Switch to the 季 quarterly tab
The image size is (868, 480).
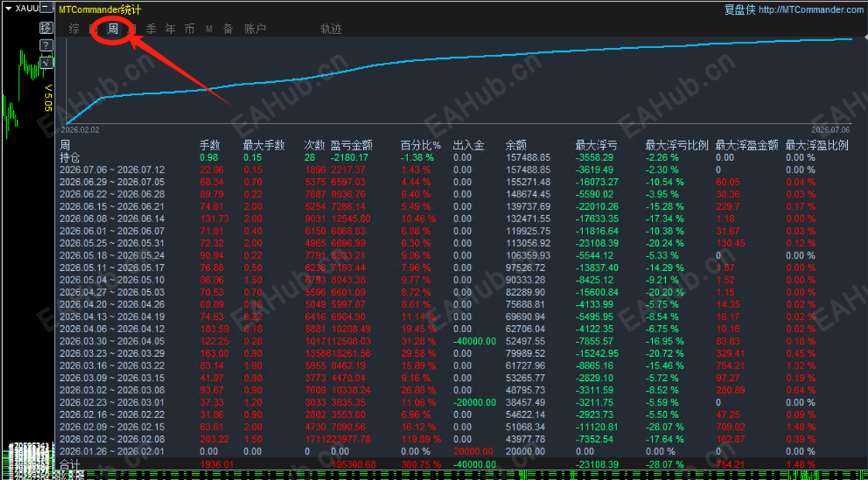[x=151, y=29]
